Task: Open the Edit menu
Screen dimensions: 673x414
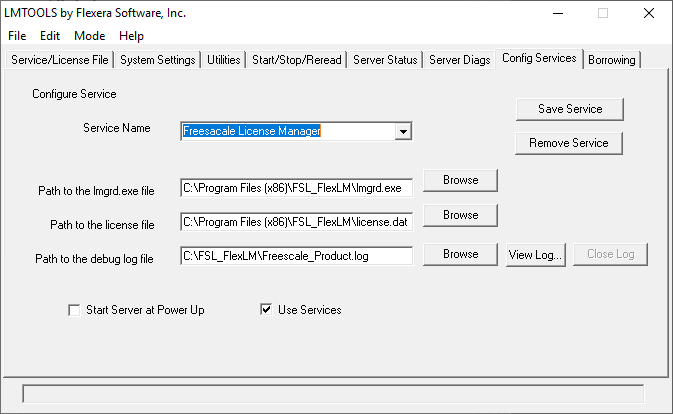Action: pos(50,36)
